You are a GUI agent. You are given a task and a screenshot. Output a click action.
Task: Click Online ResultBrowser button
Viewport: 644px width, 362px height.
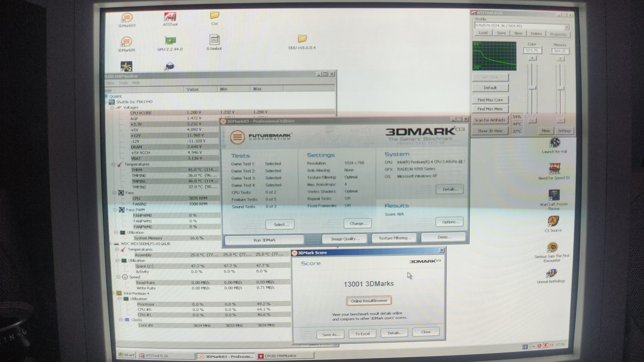click(x=369, y=301)
